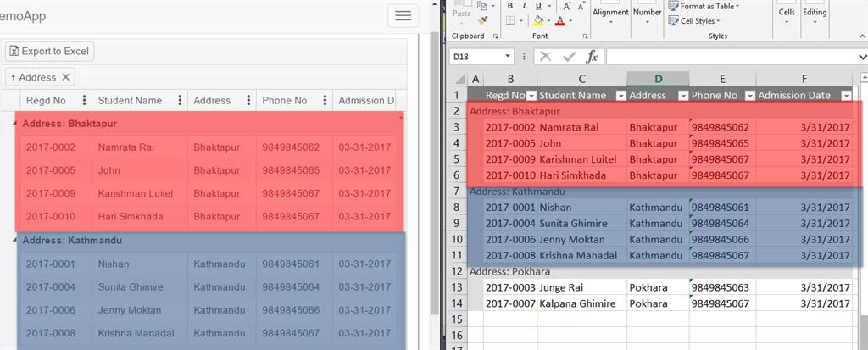Screen dimensions: 868x350
Task: Click the Borders icon in Font group
Action: click(509, 20)
